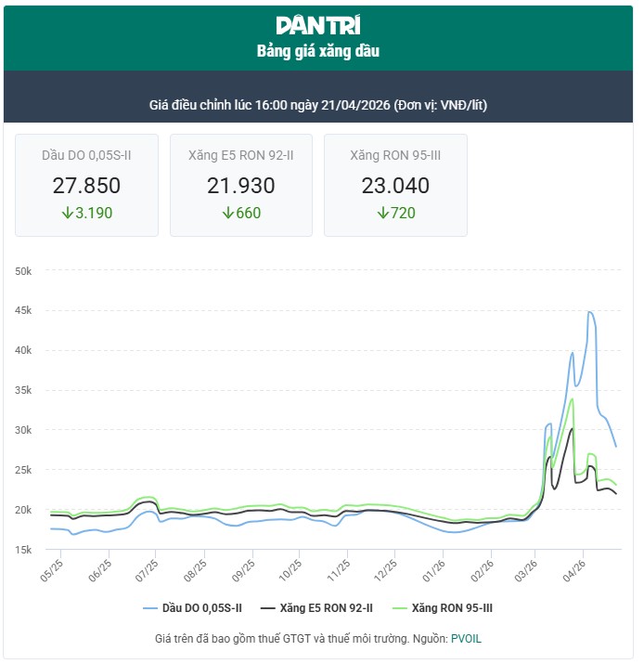Click the price adjustment date banner text
The height and width of the screenshot is (664, 644).
[318, 104]
